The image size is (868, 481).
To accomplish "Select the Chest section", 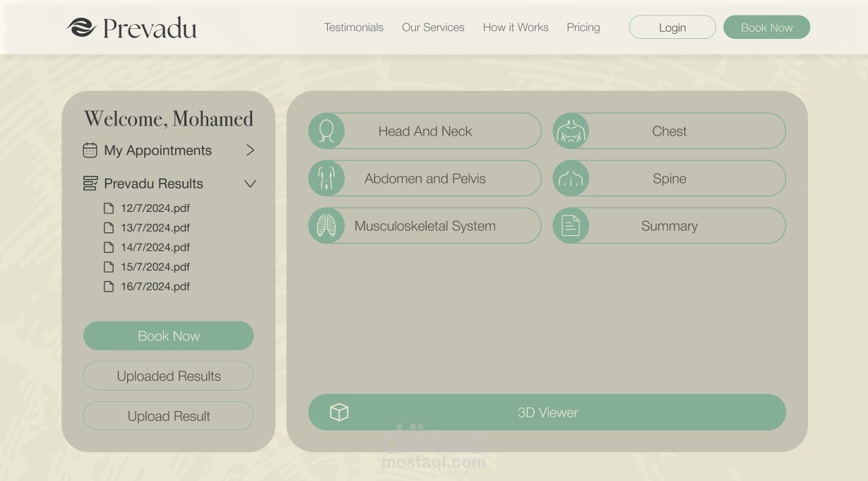I will tap(670, 131).
